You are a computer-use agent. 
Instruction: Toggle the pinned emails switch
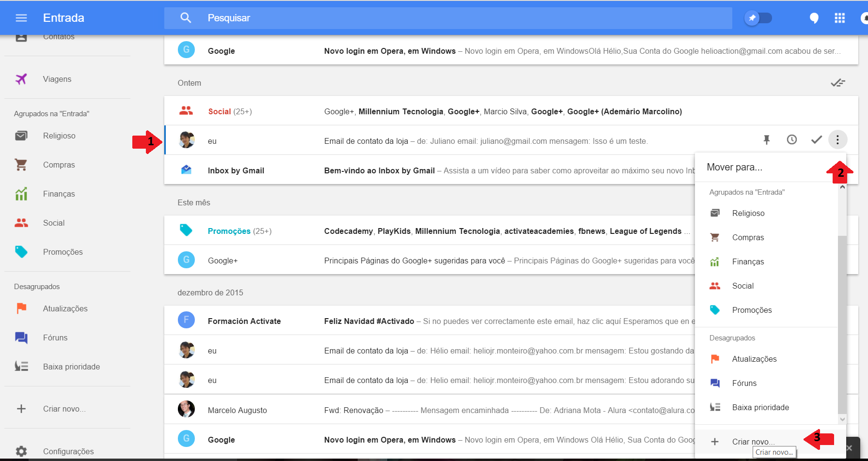tap(758, 18)
